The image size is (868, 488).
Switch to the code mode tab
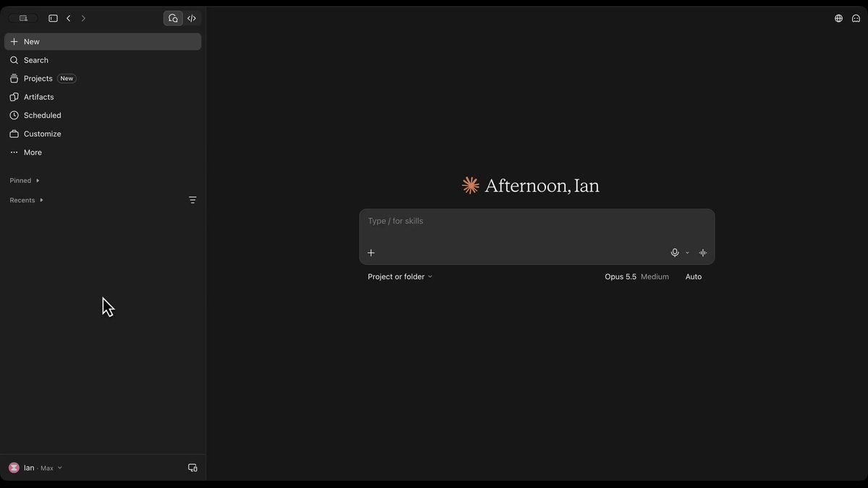pyautogui.click(x=192, y=18)
